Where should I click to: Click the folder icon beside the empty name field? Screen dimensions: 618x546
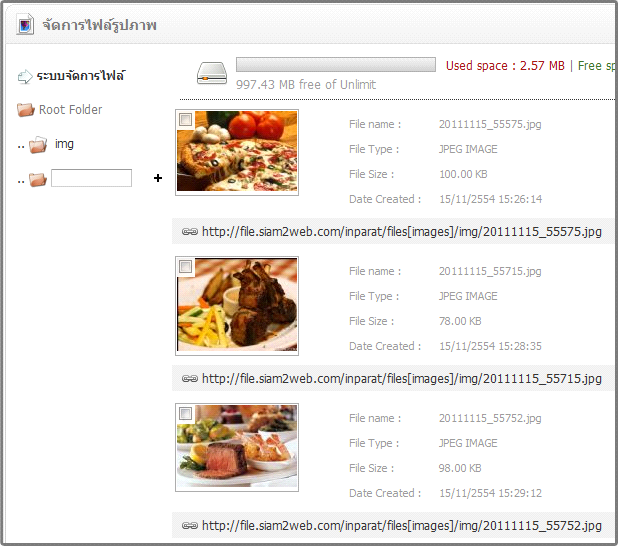[38, 179]
